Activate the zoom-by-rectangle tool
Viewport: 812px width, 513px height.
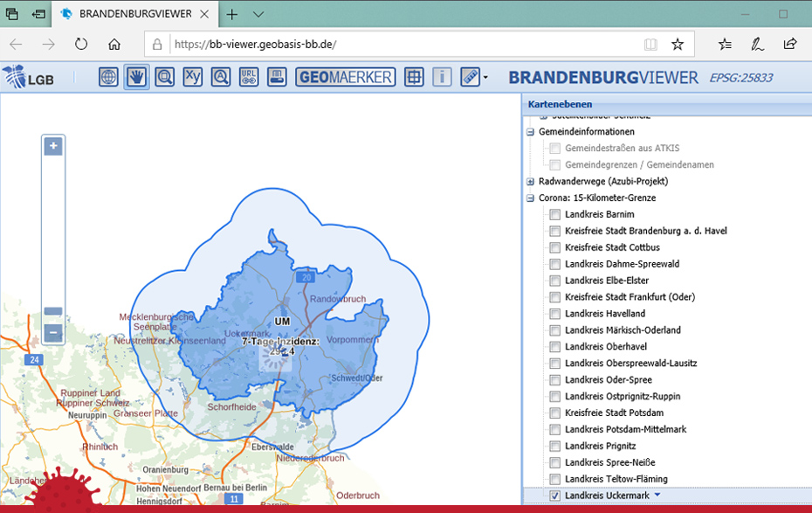pos(165,77)
